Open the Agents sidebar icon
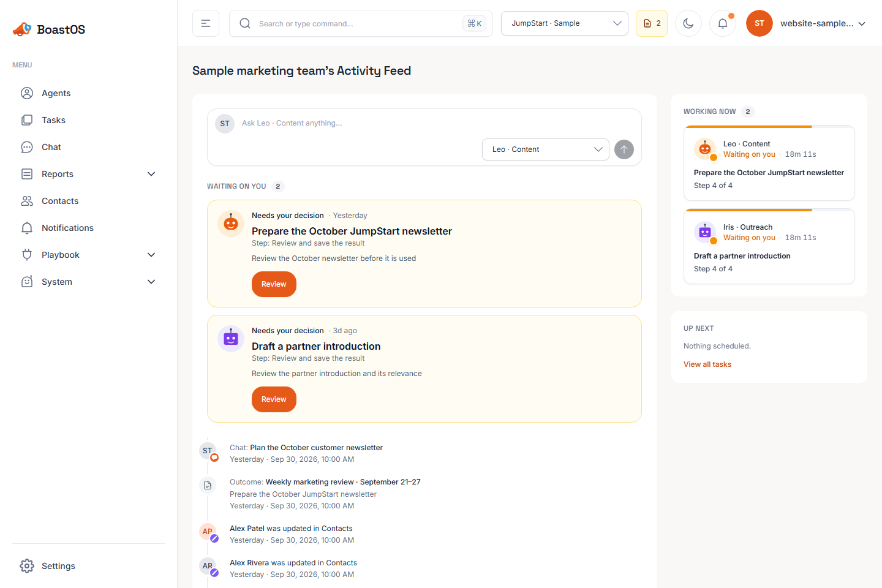The height and width of the screenshot is (588, 882). 27,93
